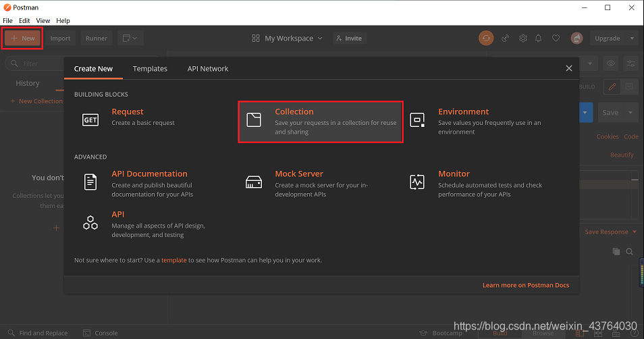Switch to Build mode in status bar
The height and width of the screenshot is (339, 644).
[500, 333]
